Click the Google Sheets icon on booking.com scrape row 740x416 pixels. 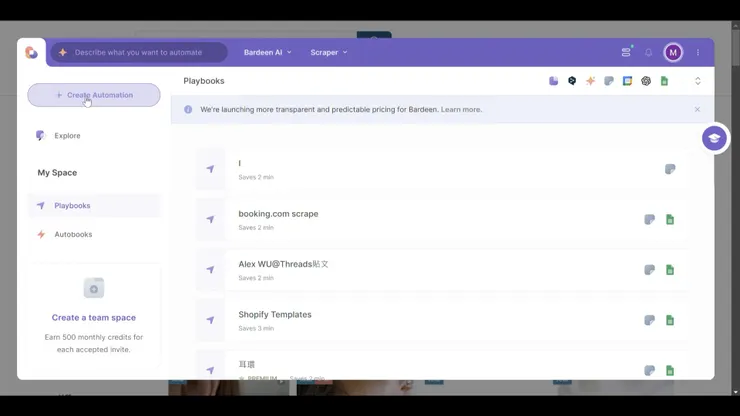670,220
